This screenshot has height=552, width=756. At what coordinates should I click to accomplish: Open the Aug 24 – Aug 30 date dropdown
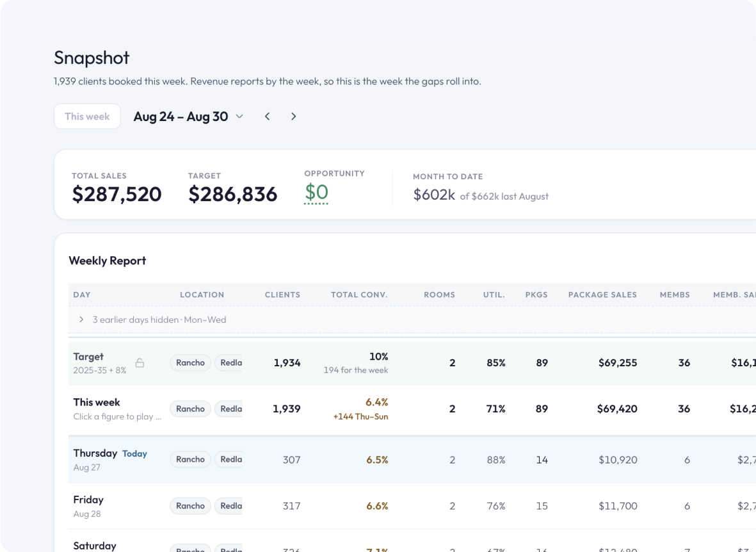pos(188,117)
